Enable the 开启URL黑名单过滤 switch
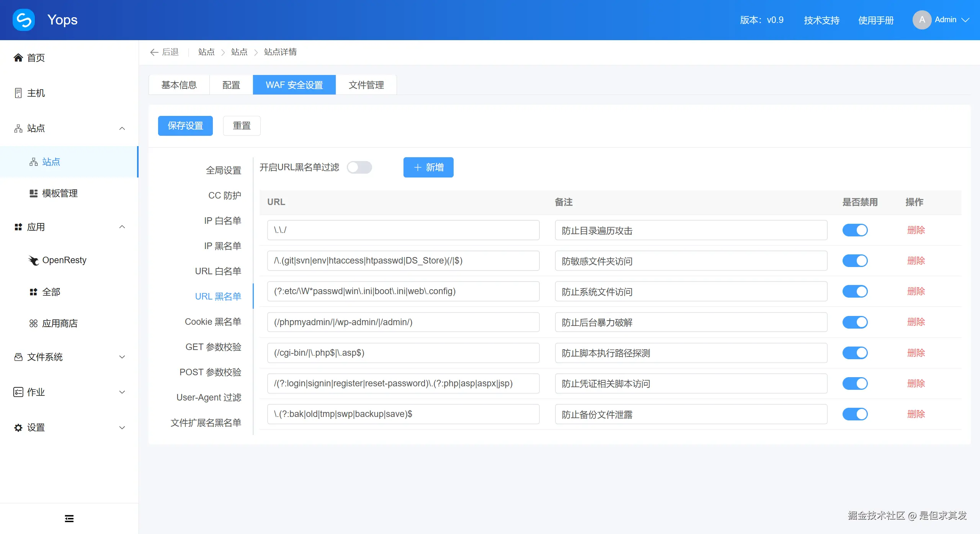Viewport: 980px width, 534px height. (x=359, y=167)
